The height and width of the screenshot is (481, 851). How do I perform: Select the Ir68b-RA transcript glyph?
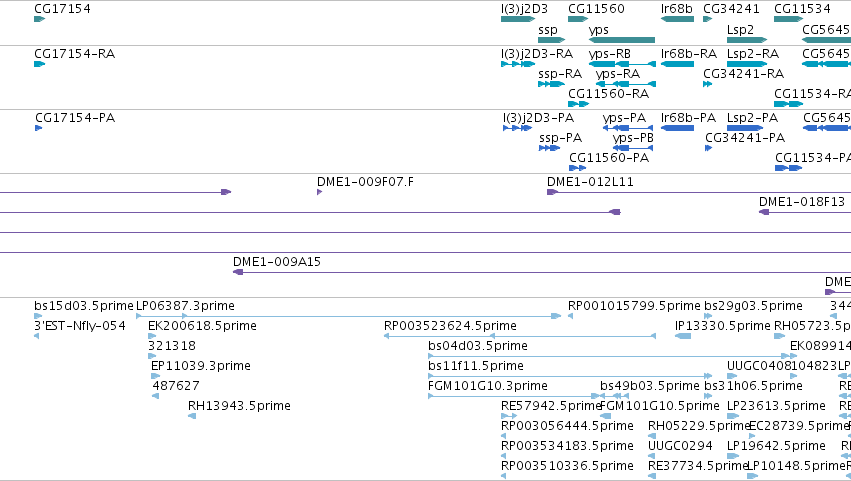coord(677,64)
